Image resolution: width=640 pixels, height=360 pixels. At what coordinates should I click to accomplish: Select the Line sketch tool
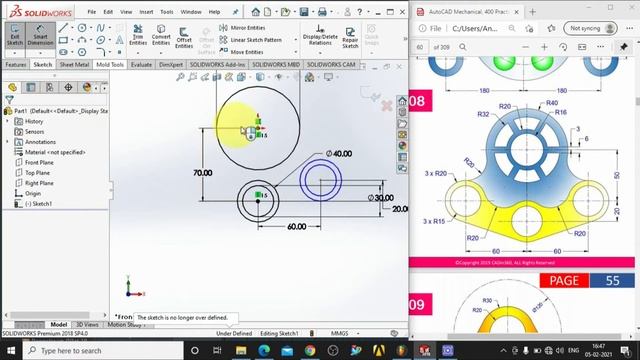pyautogui.click(x=63, y=28)
